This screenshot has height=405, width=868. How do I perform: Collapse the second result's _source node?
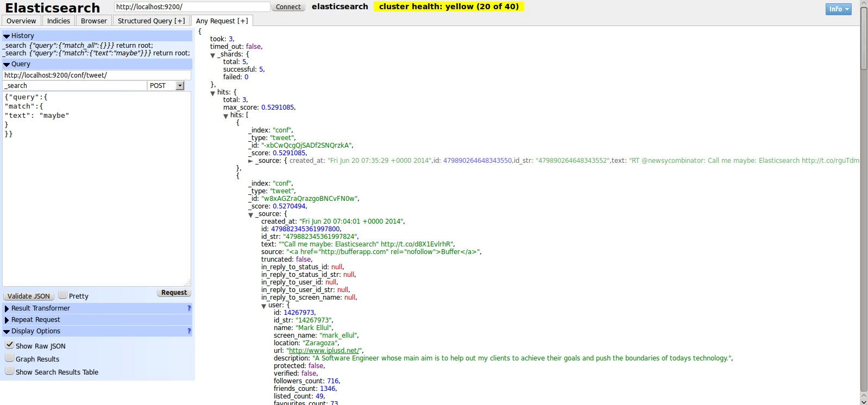point(250,214)
